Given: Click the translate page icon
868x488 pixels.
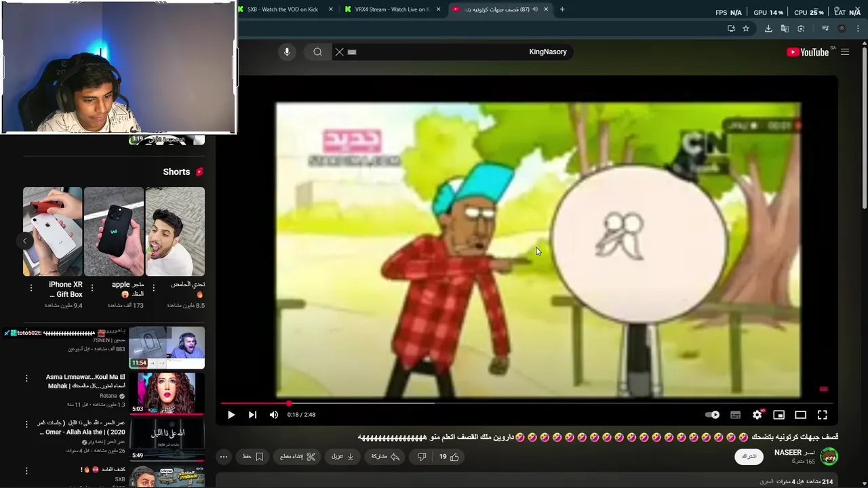Looking at the screenshot, I should tap(785, 28).
